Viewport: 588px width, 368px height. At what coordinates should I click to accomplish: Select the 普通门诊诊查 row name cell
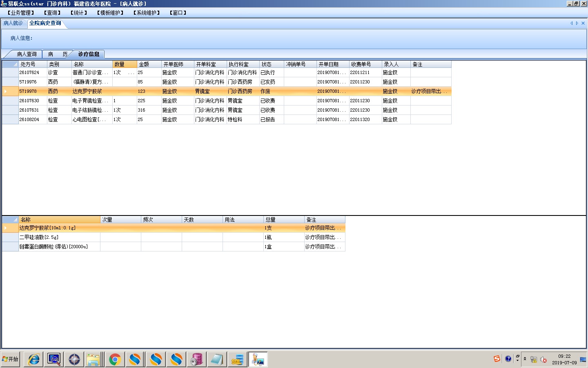[92, 72]
